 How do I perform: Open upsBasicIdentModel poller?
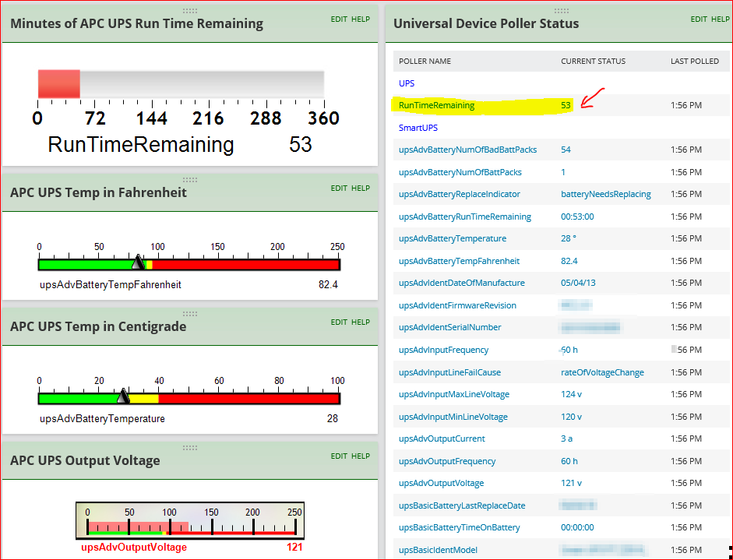pos(438,550)
